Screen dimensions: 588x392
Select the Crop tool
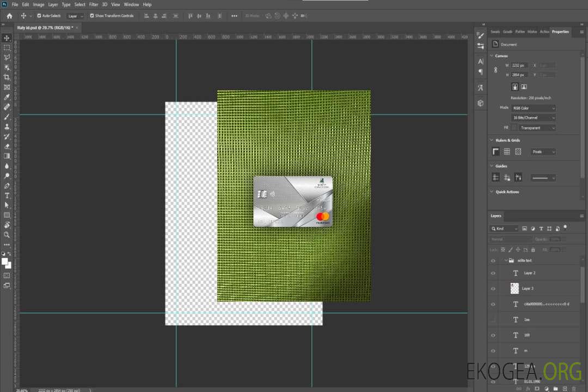pos(7,77)
